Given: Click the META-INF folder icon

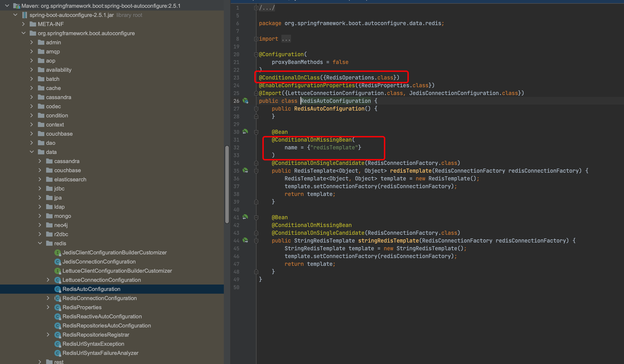Looking at the screenshot, I should 33,24.
